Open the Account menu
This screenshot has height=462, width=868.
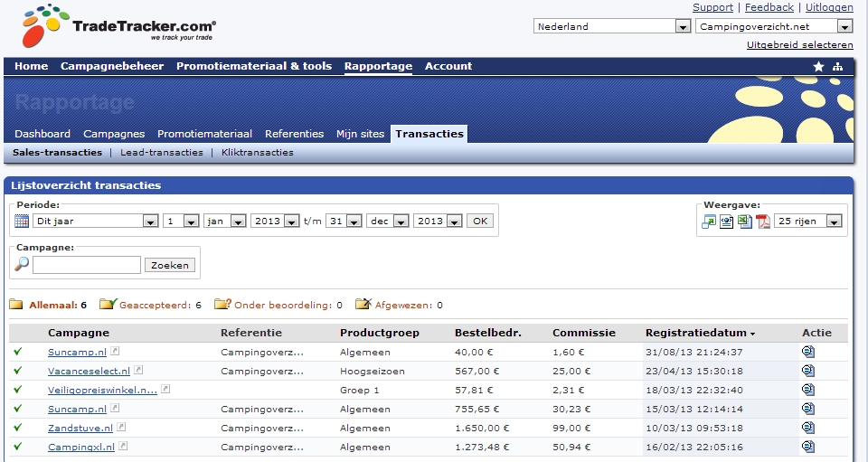(448, 66)
